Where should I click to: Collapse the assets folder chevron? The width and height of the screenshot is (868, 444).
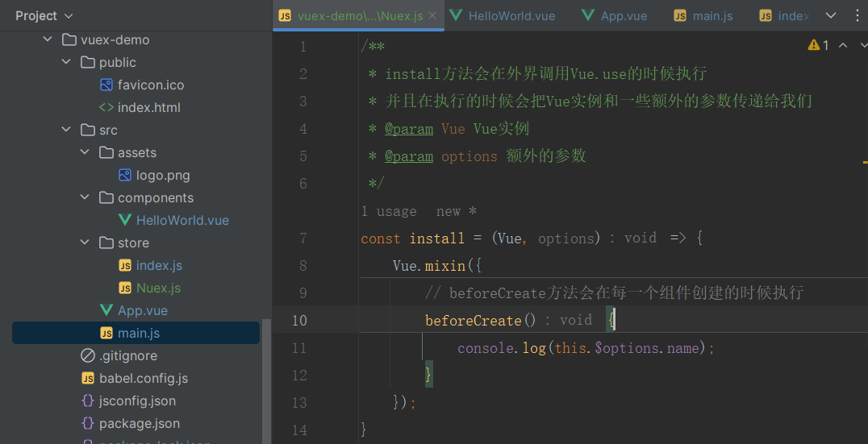coord(86,152)
